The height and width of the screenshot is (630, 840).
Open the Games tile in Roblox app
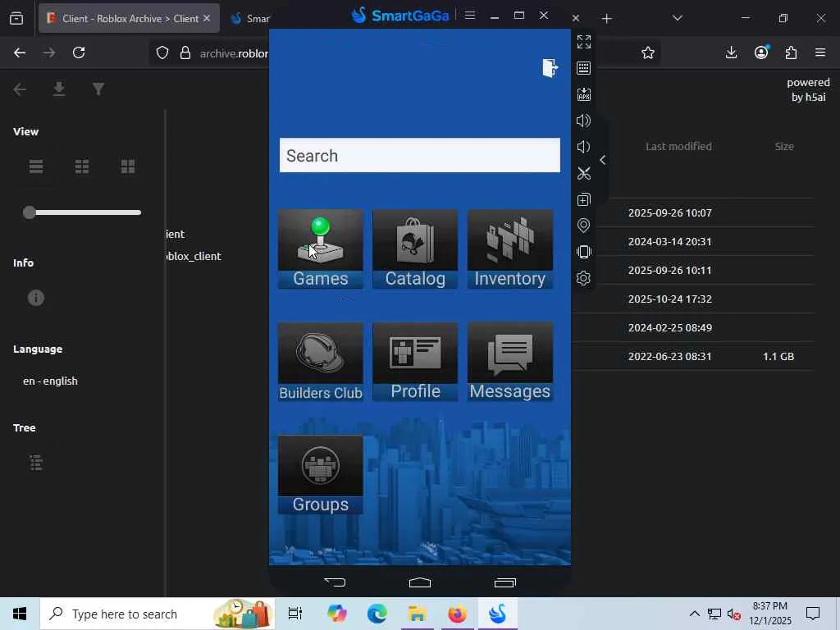click(321, 249)
